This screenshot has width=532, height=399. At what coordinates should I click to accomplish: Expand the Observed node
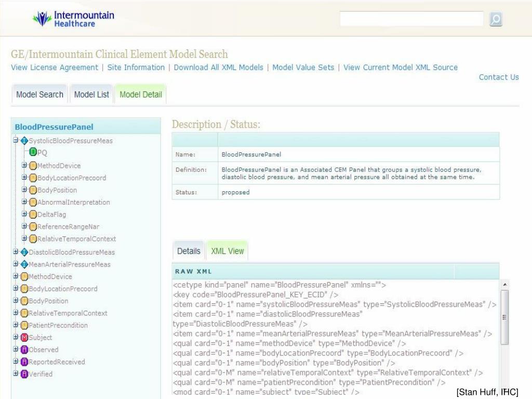(x=16, y=349)
